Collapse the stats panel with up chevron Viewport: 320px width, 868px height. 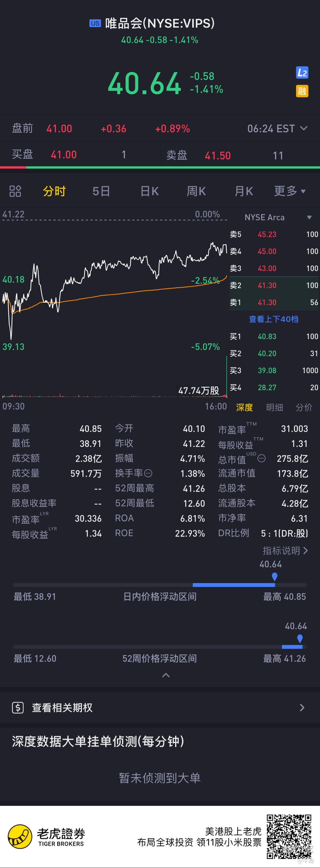coord(166,675)
